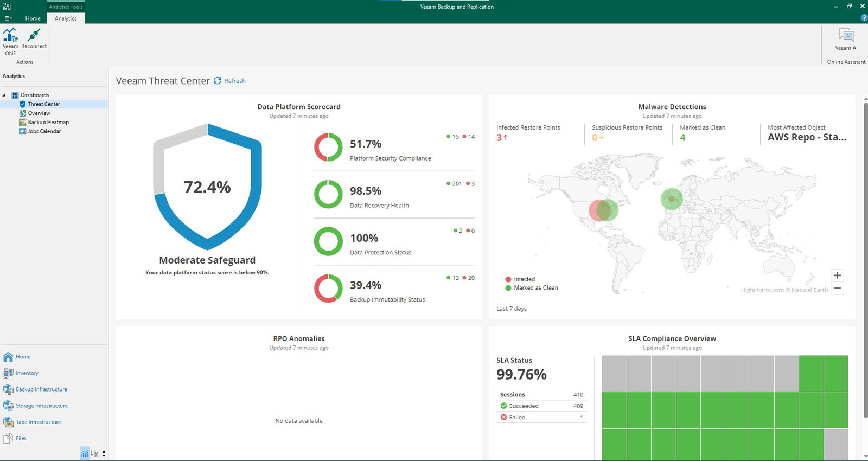The image size is (868, 461).
Task: Click the dashboard vertical scrollbar
Action: 865,260
